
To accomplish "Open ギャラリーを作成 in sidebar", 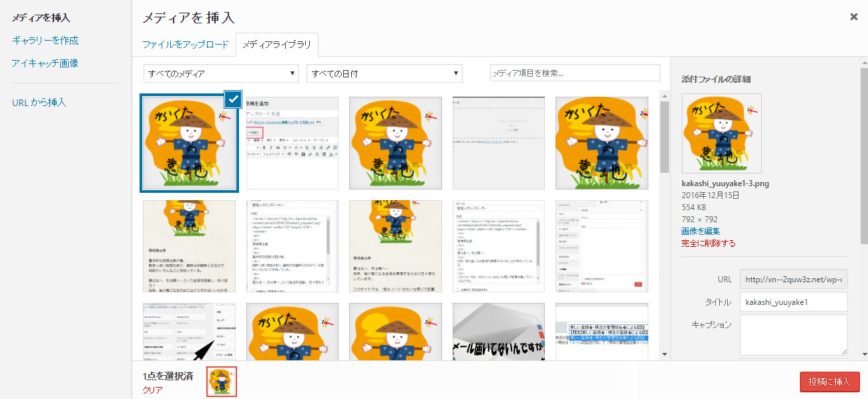I will (x=45, y=41).
